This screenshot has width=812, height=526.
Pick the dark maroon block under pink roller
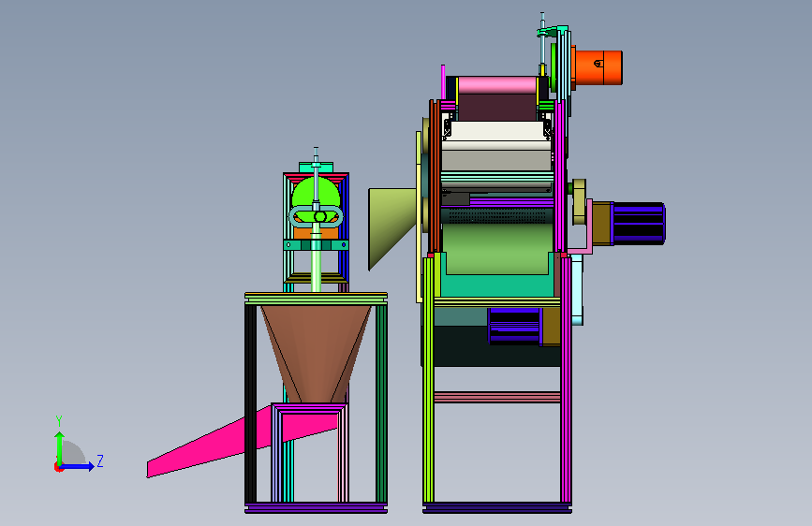pos(497,108)
